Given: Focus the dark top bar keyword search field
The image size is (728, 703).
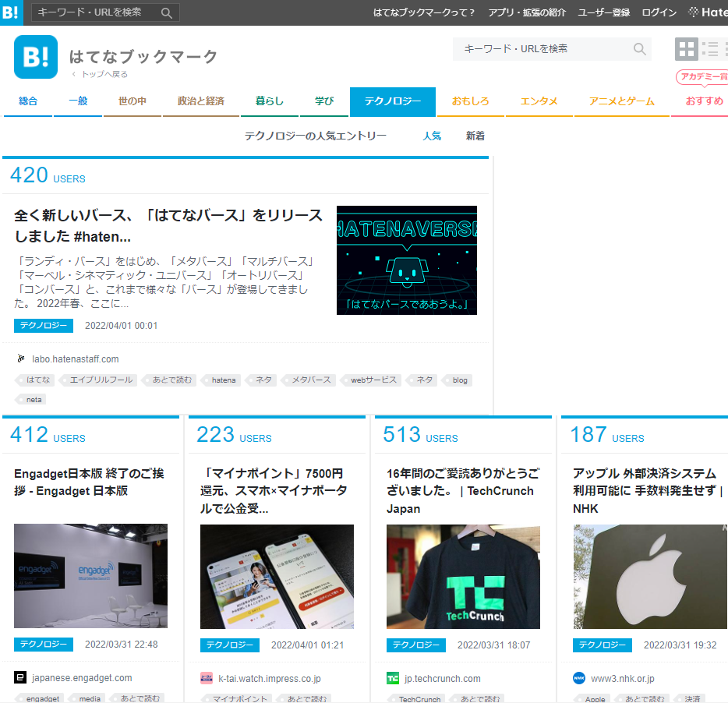Looking at the screenshot, I should pos(105,12).
